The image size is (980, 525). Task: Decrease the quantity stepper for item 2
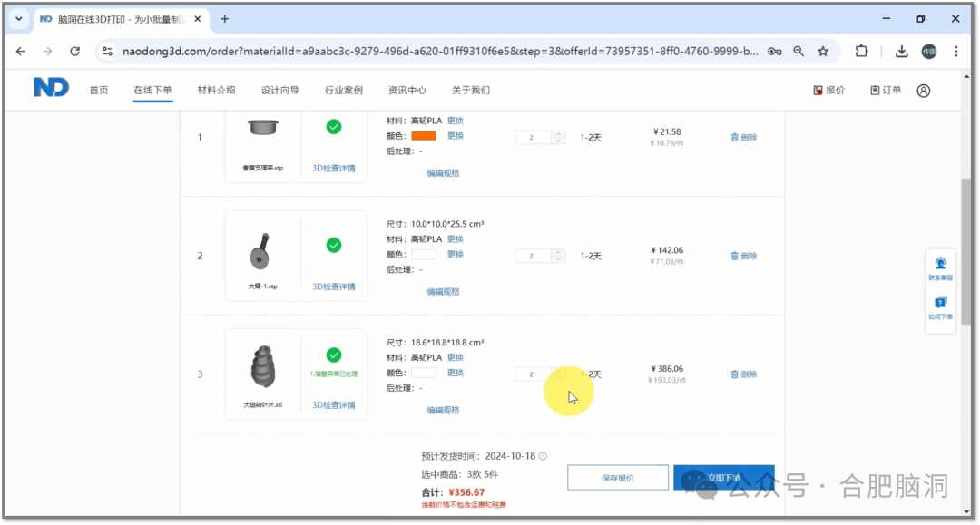coord(558,259)
